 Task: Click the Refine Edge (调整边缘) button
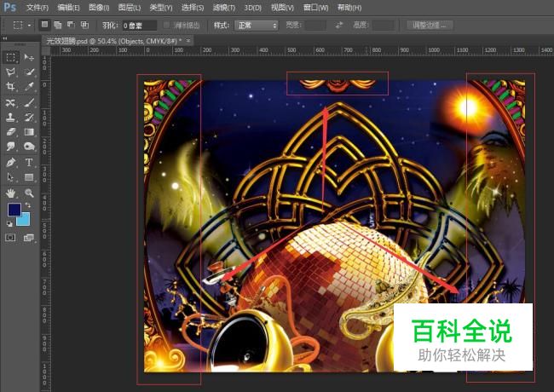pos(429,26)
